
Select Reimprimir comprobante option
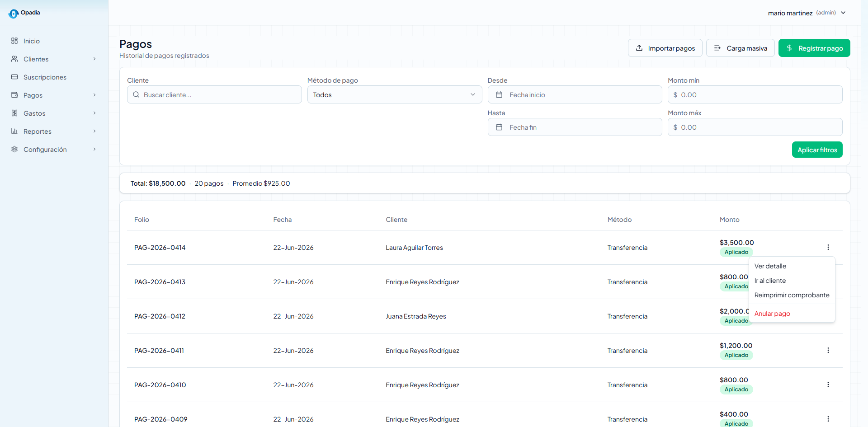[x=792, y=295]
